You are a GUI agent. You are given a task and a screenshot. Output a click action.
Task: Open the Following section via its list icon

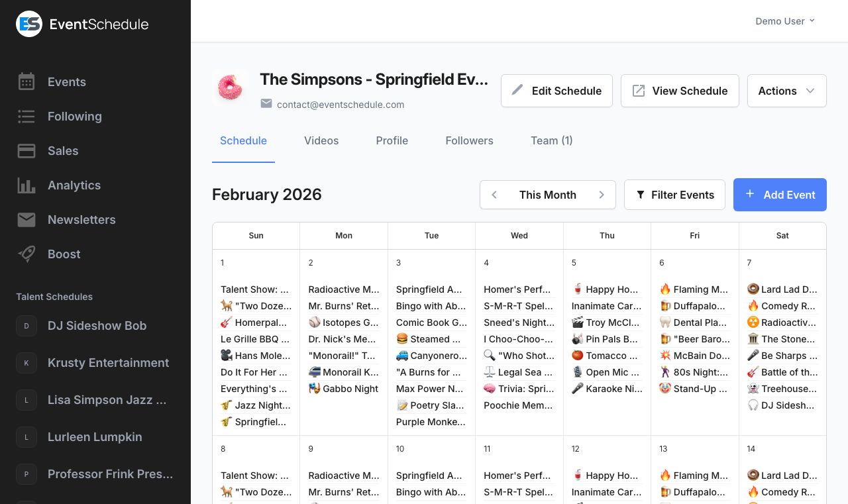pyautogui.click(x=26, y=116)
